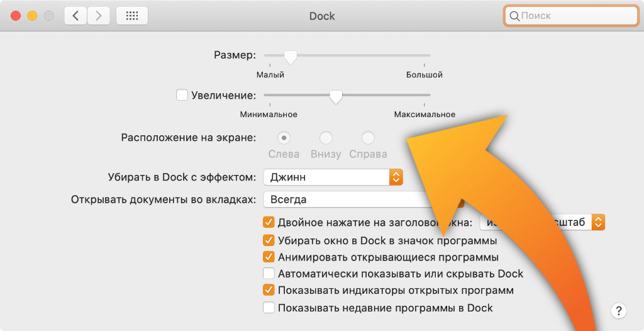This screenshot has width=644, height=331.
Task: Open the help question mark button
Action: point(619,310)
